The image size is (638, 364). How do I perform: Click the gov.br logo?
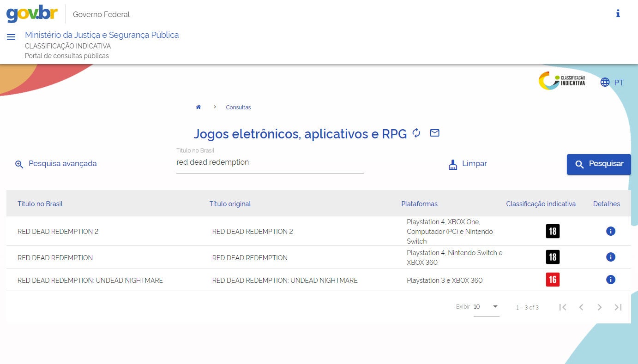click(x=32, y=14)
